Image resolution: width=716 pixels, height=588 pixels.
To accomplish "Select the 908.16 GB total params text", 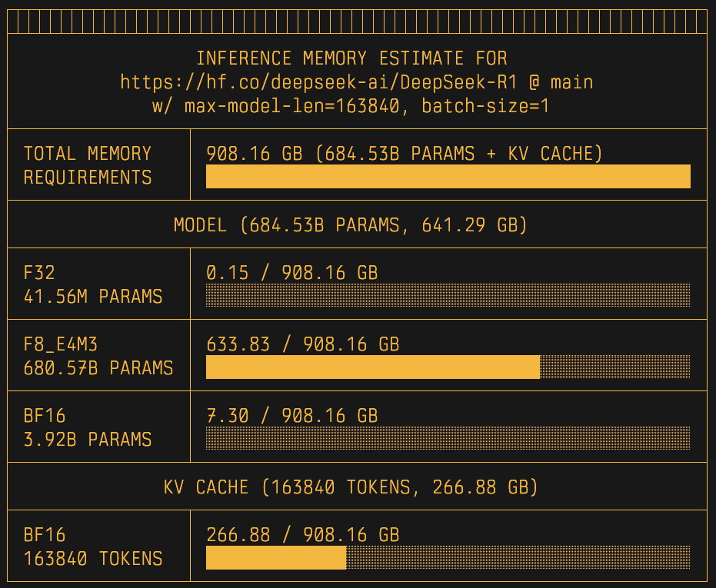I will [404, 154].
